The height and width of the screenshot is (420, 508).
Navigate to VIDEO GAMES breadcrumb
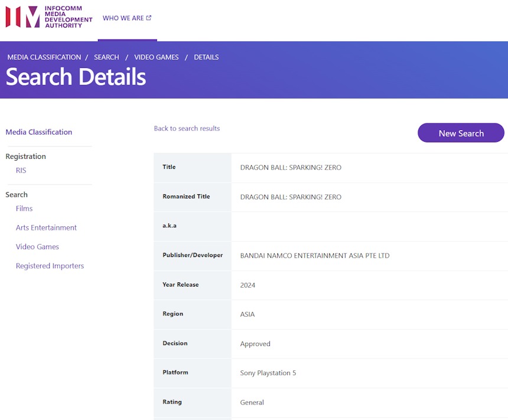[157, 57]
